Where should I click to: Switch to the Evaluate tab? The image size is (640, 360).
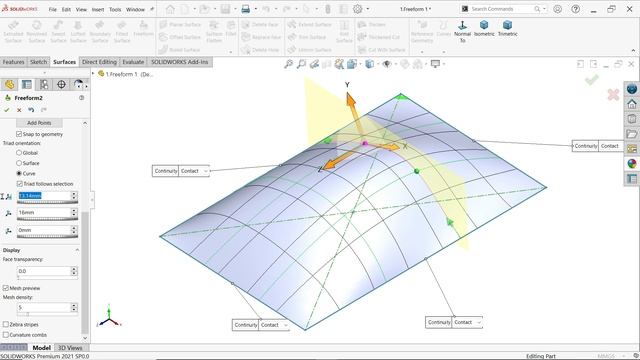(133, 62)
